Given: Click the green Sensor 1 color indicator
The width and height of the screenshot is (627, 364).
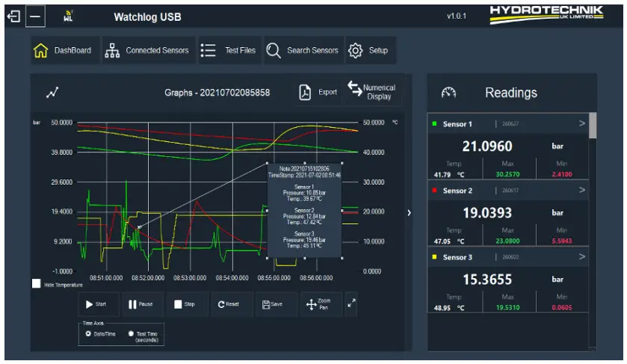Looking at the screenshot, I should [434, 123].
